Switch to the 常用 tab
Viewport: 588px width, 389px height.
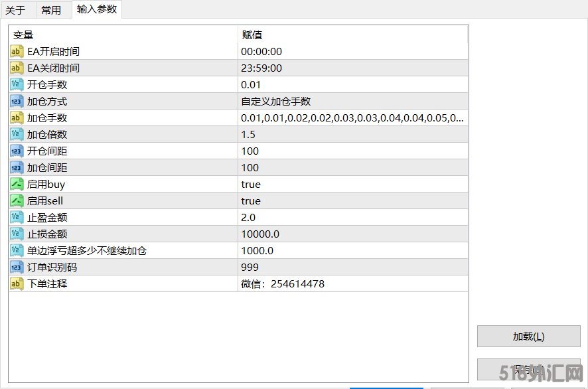[x=51, y=10]
